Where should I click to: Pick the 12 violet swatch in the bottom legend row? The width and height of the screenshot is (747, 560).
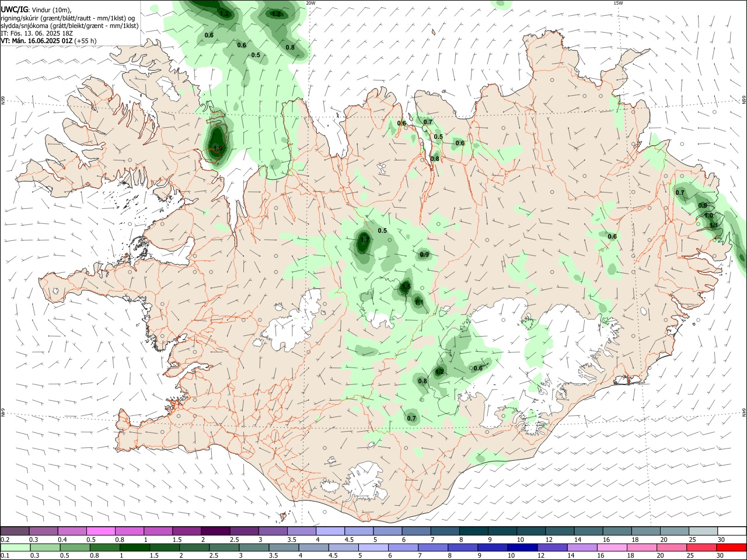tap(551, 547)
